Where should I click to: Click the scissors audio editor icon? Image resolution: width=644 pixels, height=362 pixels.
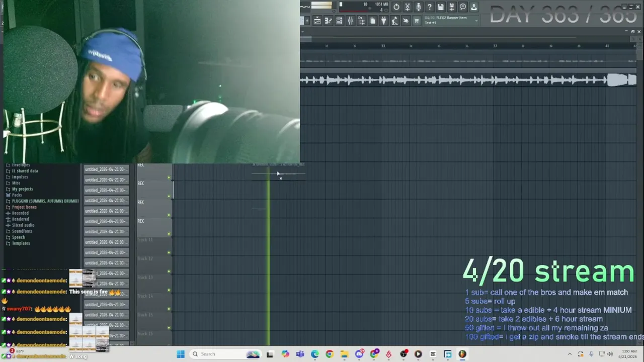[x=408, y=7]
